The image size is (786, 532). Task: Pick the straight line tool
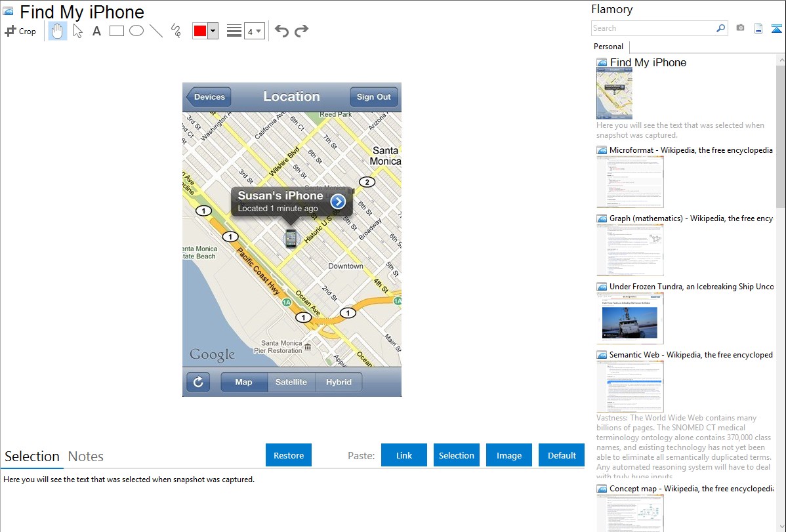click(x=156, y=31)
